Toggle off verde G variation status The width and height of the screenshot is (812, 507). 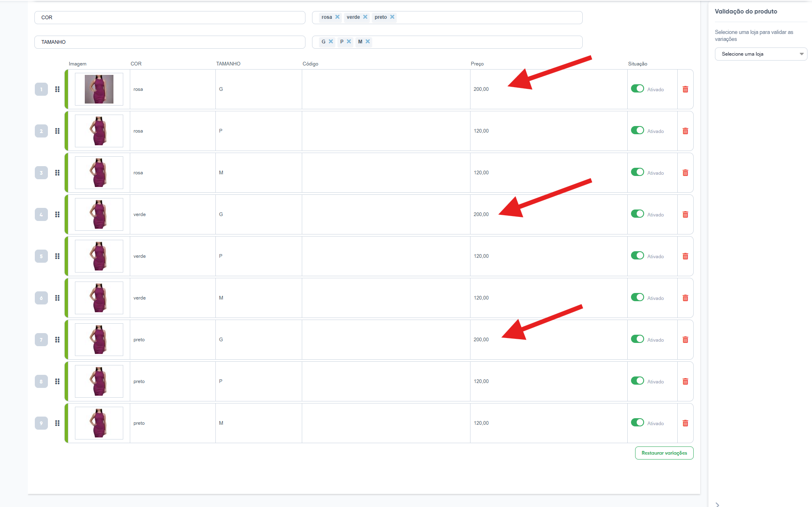point(637,214)
